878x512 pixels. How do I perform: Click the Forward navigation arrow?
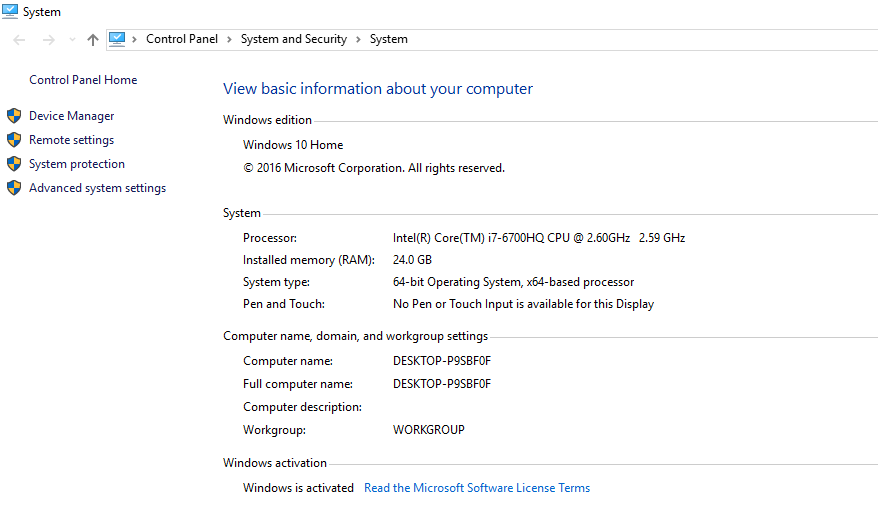pos(48,40)
